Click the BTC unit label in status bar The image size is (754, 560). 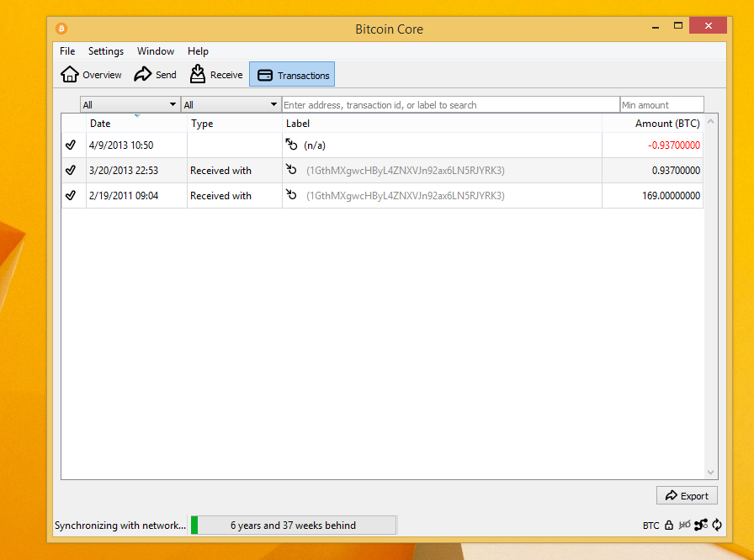(650, 525)
